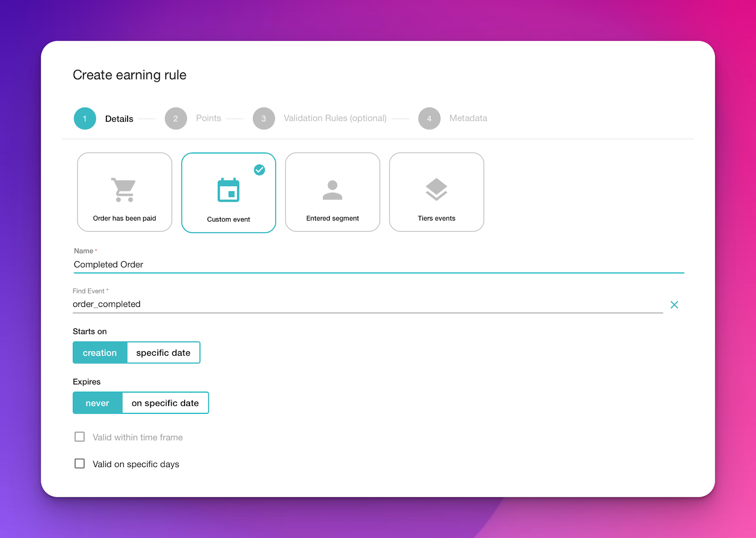This screenshot has height=538, width=756.
Task: Set Expires to never
Action: pos(97,403)
